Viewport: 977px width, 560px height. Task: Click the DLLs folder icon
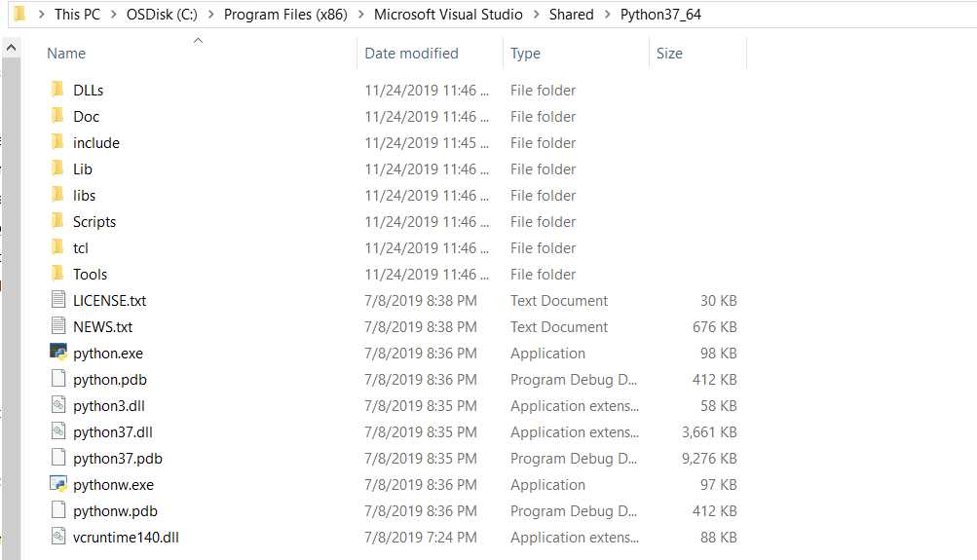point(57,89)
